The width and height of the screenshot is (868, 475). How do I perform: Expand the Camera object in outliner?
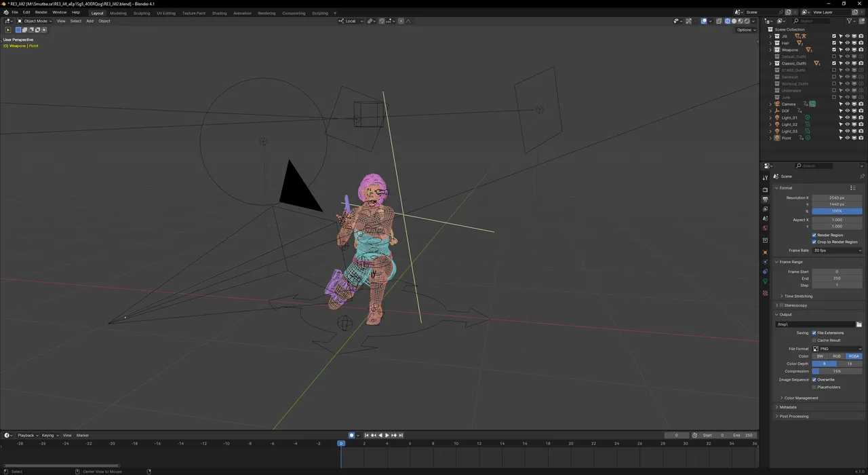coord(771,104)
